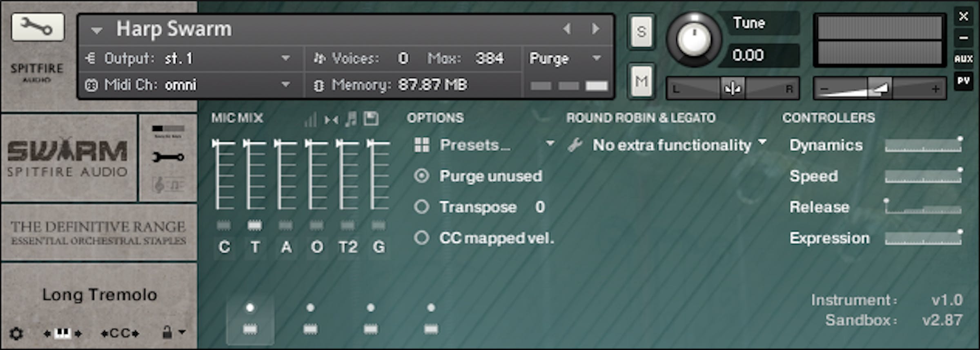Toggle chip load icon above G mic

[379, 225]
